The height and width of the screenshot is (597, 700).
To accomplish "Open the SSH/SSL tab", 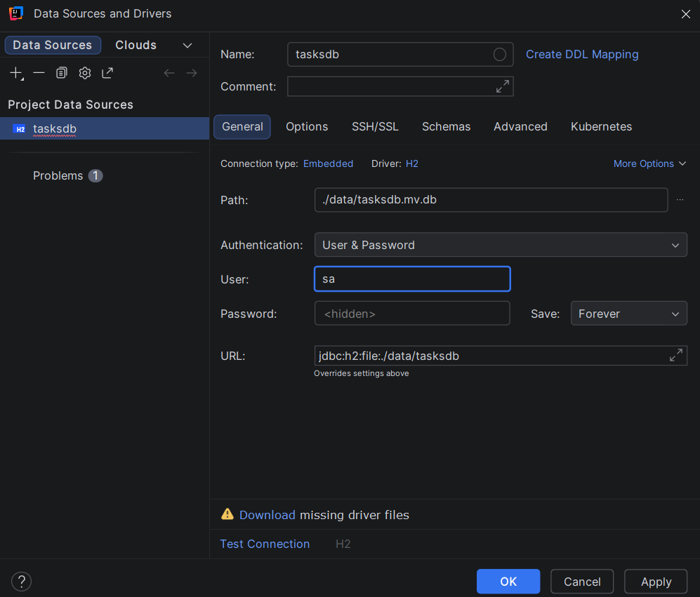I will point(375,127).
